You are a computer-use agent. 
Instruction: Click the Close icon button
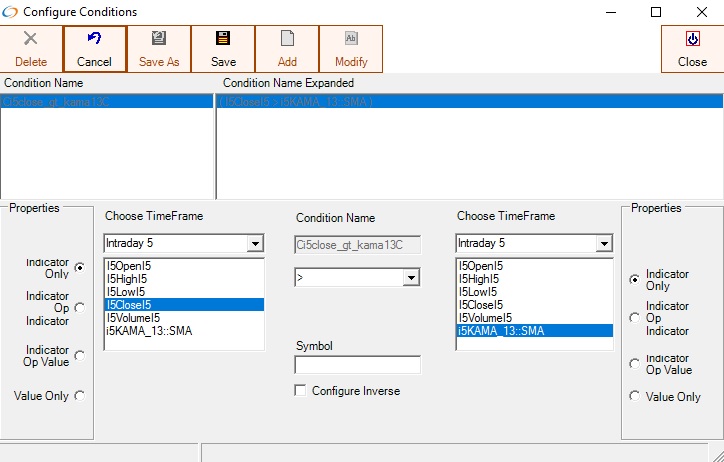(x=692, y=39)
